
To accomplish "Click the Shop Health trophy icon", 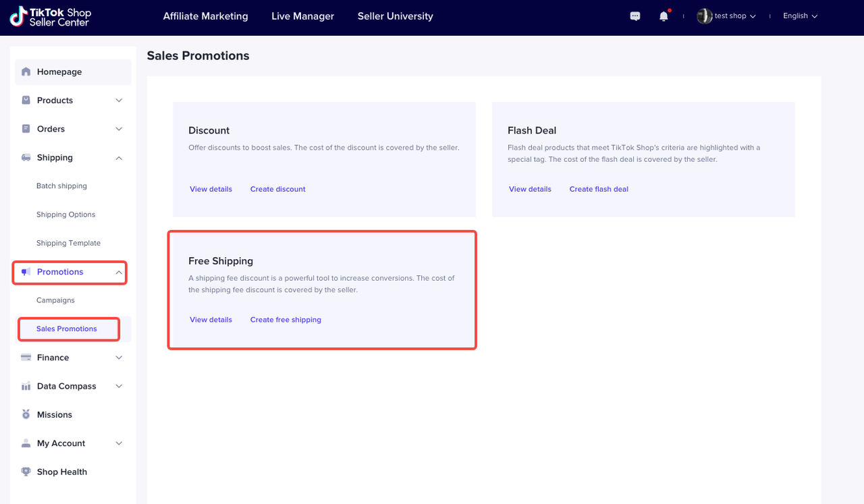I will click(x=26, y=472).
